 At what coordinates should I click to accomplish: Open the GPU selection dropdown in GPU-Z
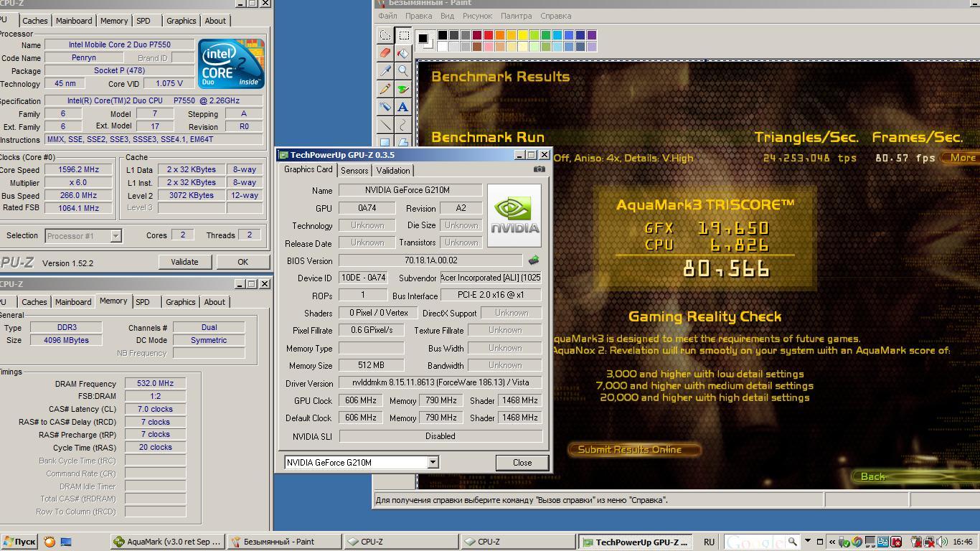tap(433, 463)
